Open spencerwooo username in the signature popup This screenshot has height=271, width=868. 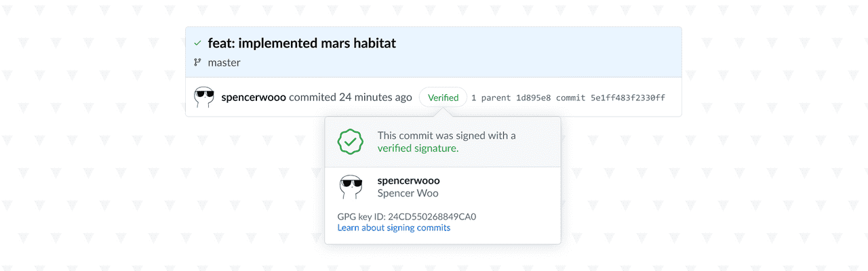click(408, 181)
